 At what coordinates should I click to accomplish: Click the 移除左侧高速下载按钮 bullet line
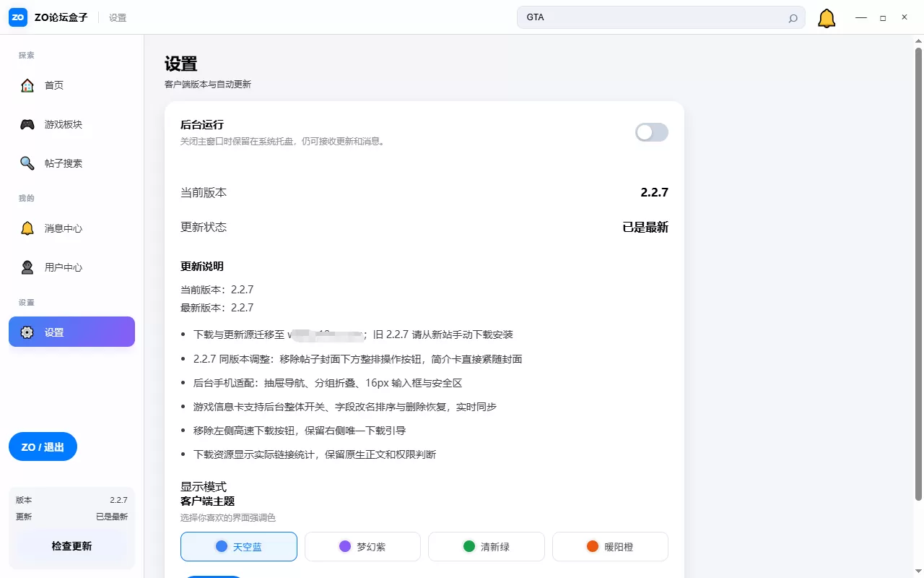pos(300,431)
